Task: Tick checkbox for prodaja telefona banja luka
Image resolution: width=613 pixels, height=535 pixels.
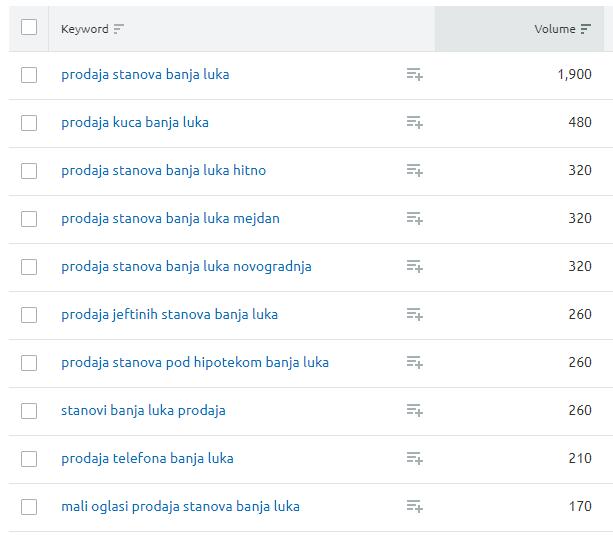Action: pos(29,459)
